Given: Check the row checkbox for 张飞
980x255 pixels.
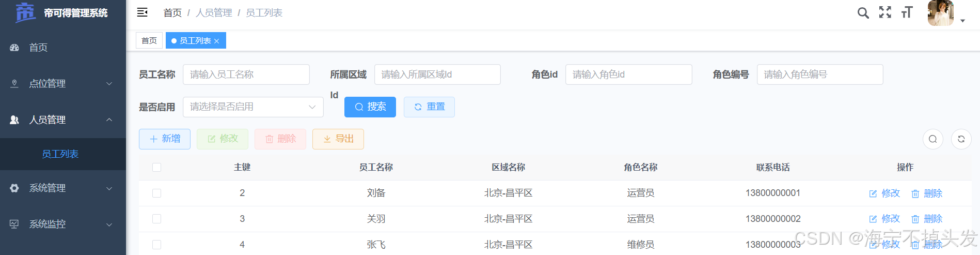Looking at the screenshot, I should tap(157, 245).
